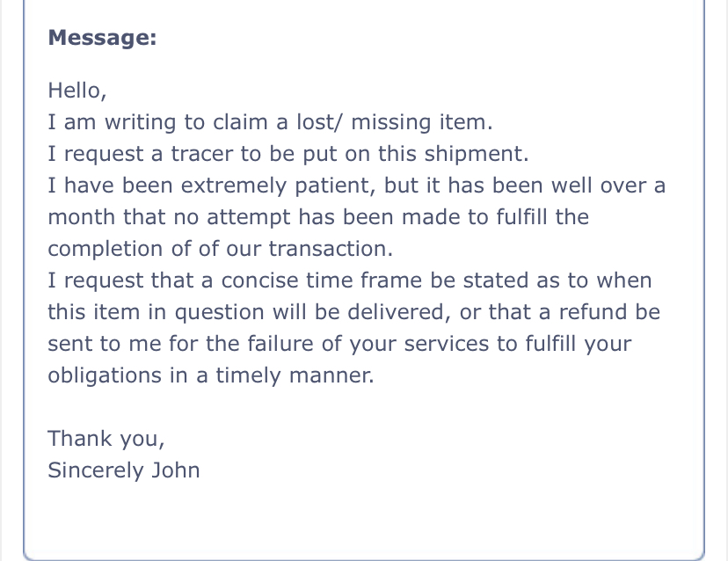Image resolution: width=728 pixels, height=561 pixels.
Task: Click the "Thank you," closing line
Action: pyautogui.click(x=106, y=439)
